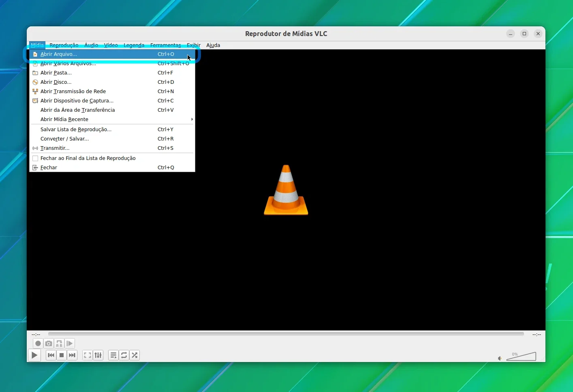
Task: Select Abrir Arquivo... menu entry
Action: [112, 54]
